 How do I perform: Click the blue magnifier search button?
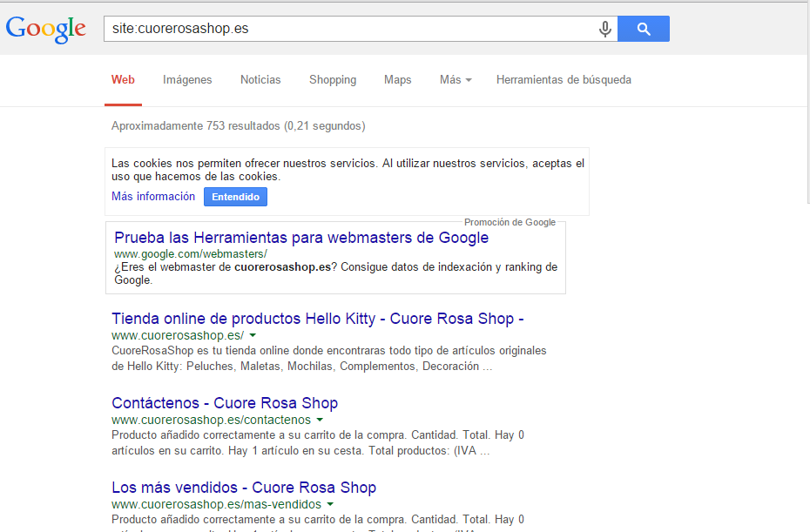pyautogui.click(x=644, y=29)
